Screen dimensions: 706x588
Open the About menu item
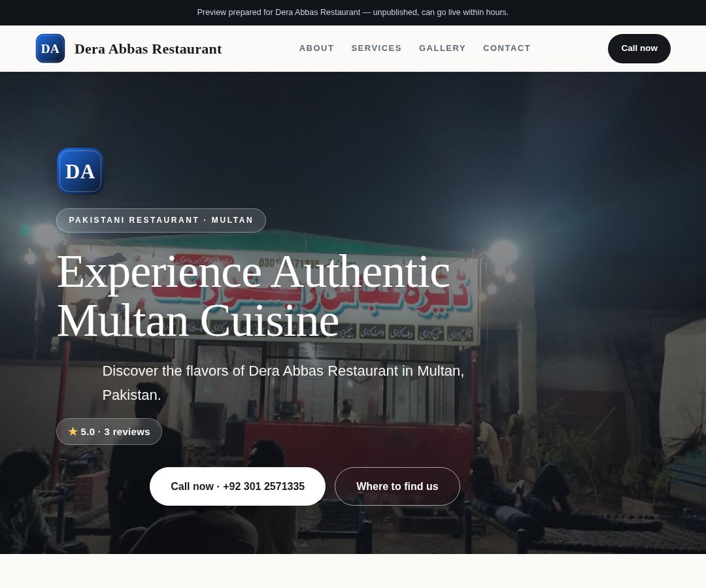[316, 48]
